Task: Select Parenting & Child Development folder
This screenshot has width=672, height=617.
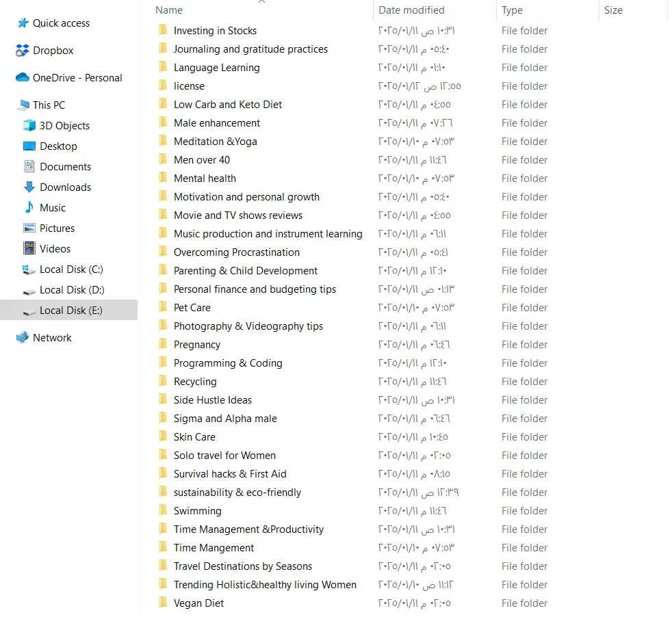Action: tap(246, 271)
